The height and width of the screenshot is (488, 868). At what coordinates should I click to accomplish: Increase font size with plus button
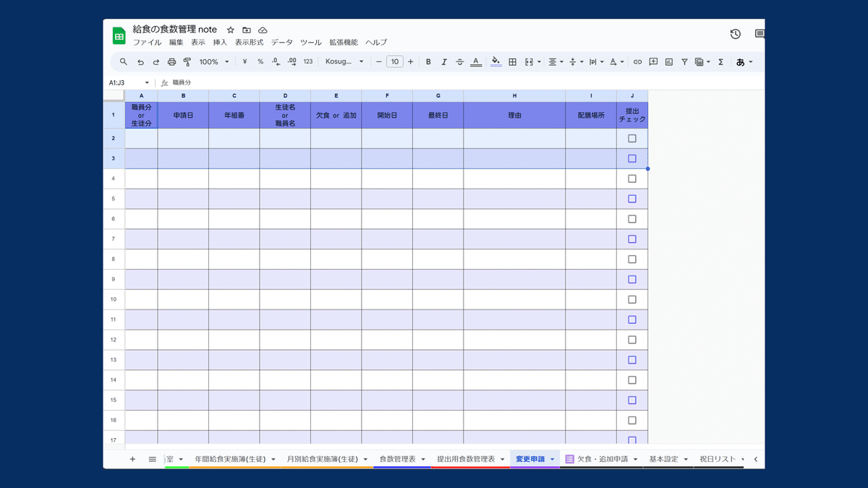pos(411,62)
